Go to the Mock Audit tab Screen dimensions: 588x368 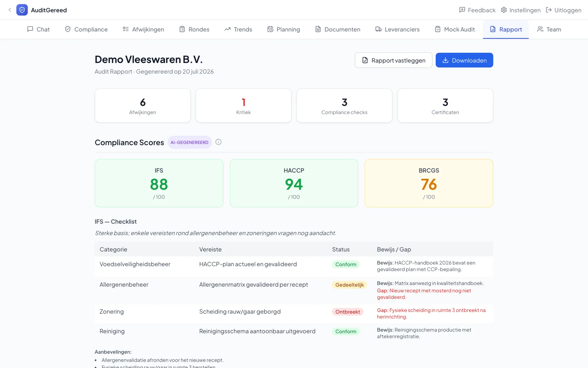pyautogui.click(x=455, y=29)
